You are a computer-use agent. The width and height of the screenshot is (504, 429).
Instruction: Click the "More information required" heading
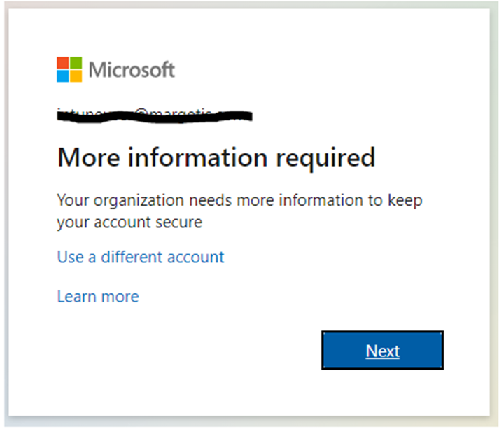tap(216, 157)
